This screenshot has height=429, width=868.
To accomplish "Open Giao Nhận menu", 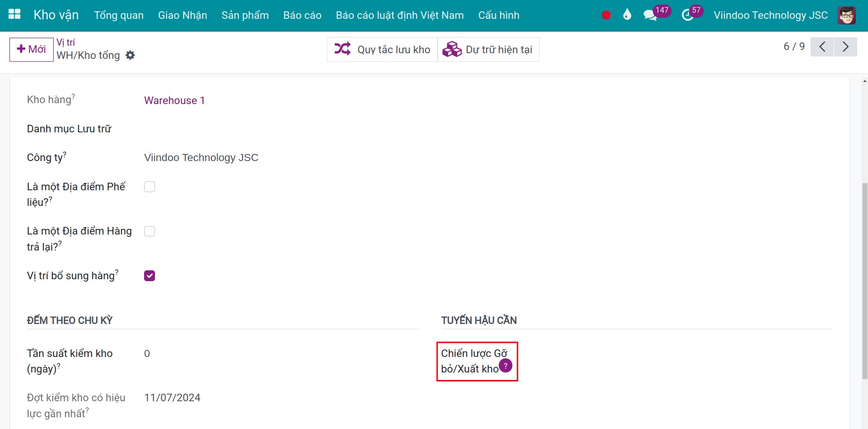I will 182,15.
